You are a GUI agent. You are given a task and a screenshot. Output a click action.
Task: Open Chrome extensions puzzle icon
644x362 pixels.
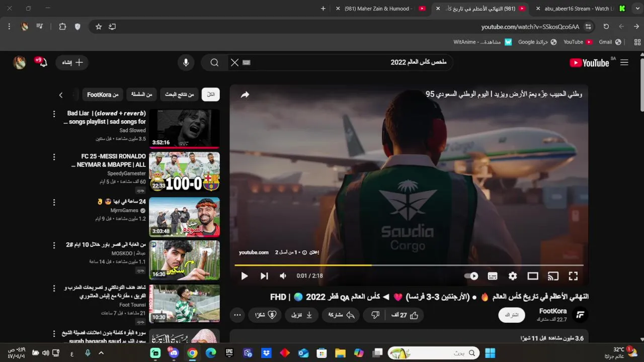click(x=62, y=27)
